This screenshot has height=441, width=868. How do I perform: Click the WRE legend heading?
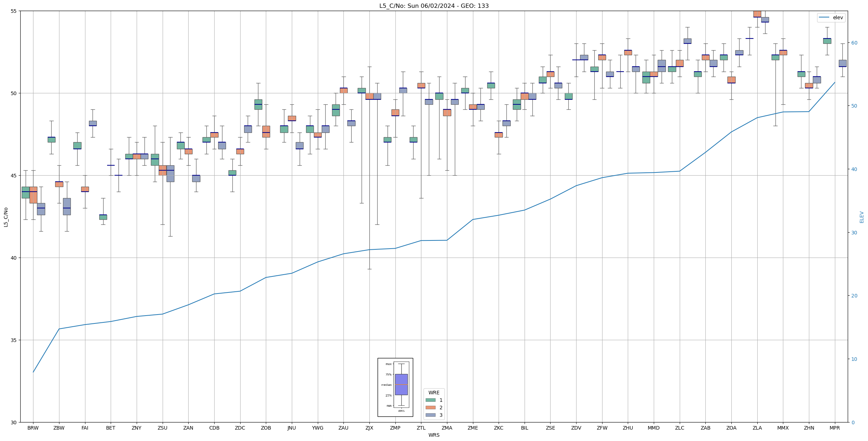[434, 393]
